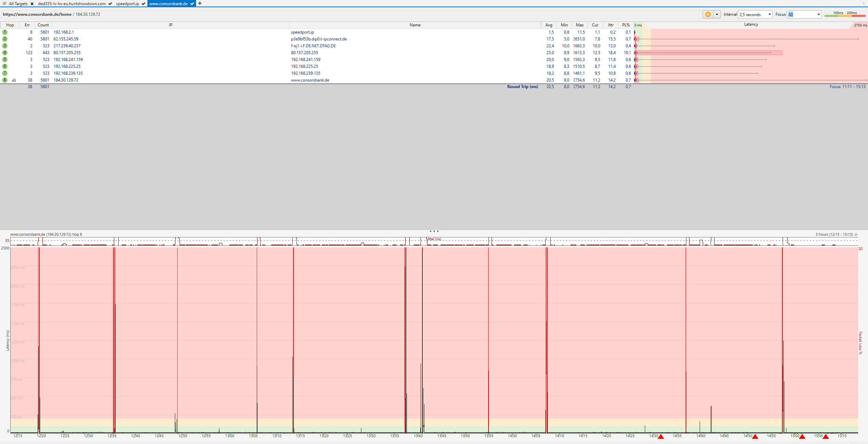The width and height of the screenshot is (868, 444).
Task: Click the Avg column header
Action: point(548,25)
